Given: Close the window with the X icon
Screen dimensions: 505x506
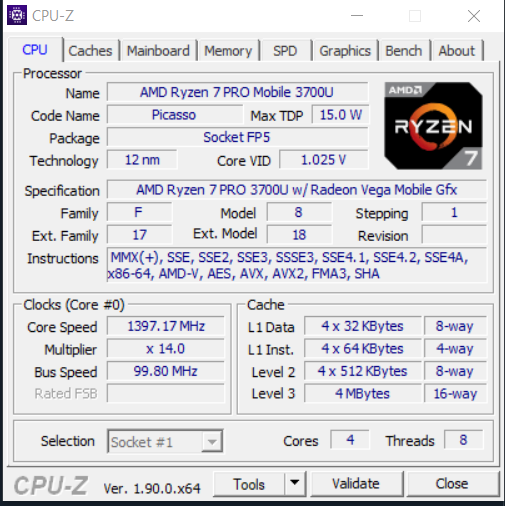Looking at the screenshot, I should 474,16.
